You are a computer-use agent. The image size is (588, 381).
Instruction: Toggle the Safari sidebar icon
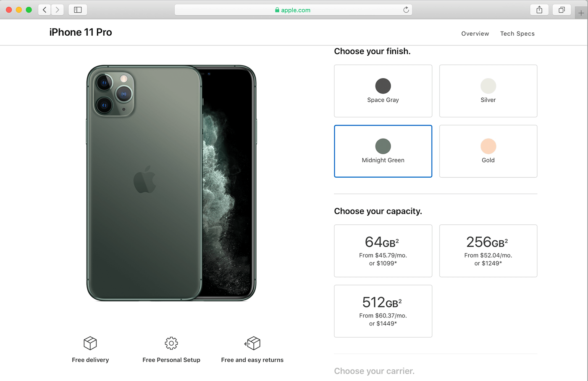pos(78,10)
